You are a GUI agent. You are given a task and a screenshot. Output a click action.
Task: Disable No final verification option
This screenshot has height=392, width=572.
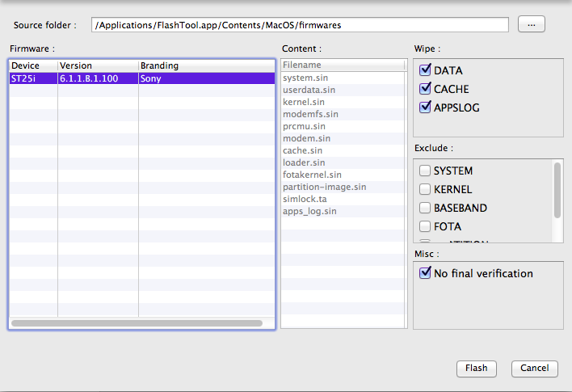pyautogui.click(x=426, y=273)
